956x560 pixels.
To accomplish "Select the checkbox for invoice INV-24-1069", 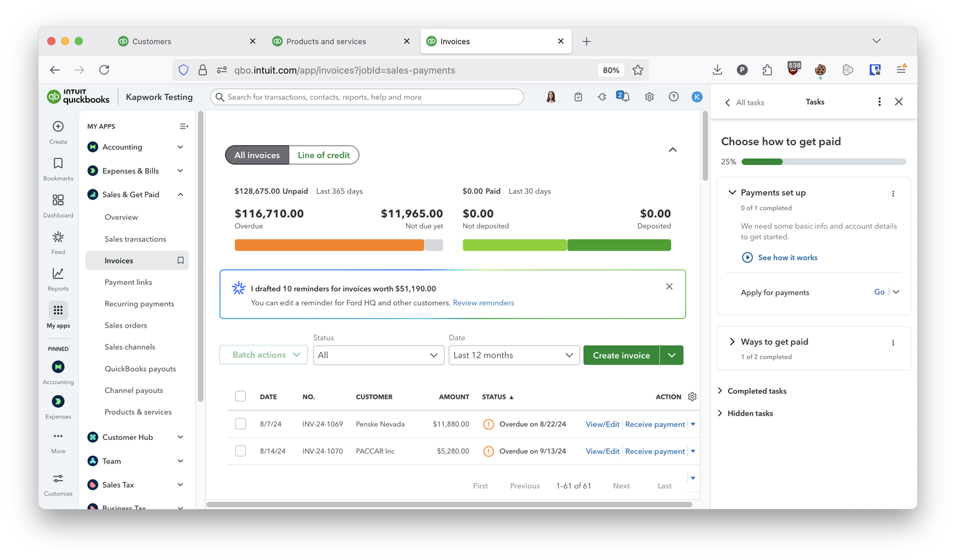I will pos(240,424).
